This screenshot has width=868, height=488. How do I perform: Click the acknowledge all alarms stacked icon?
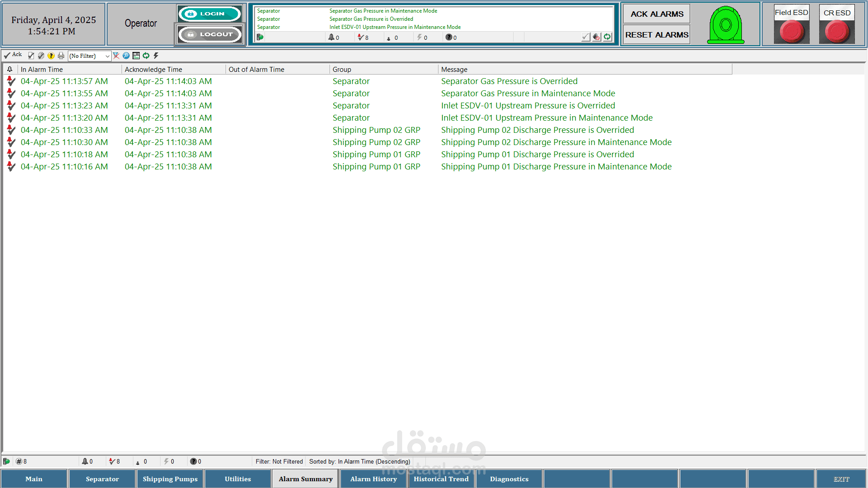[41, 56]
